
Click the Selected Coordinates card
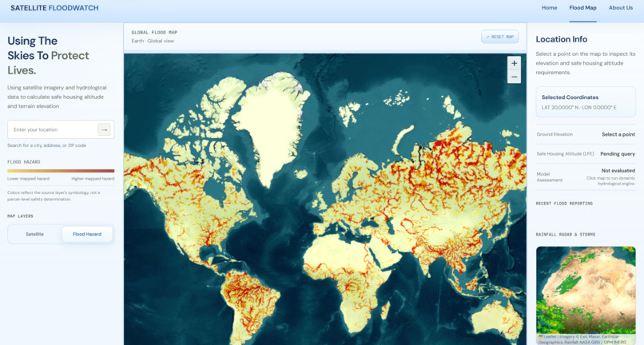pos(586,102)
